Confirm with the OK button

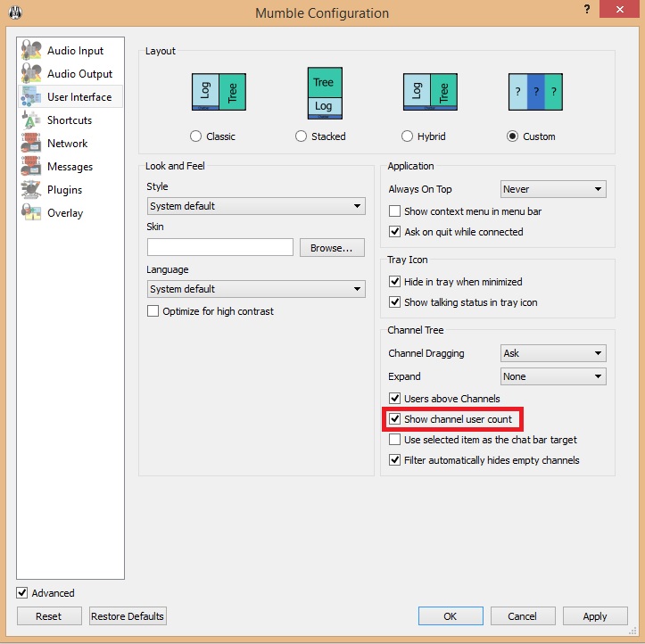click(451, 615)
